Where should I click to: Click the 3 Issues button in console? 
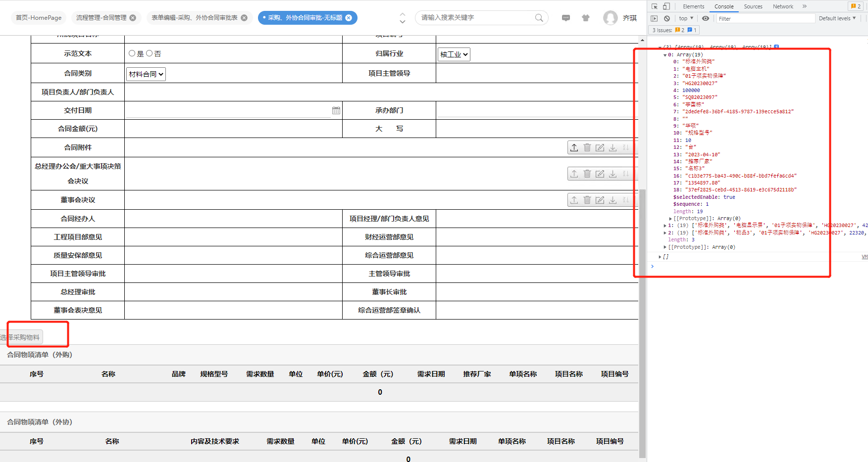tap(674, 30)
